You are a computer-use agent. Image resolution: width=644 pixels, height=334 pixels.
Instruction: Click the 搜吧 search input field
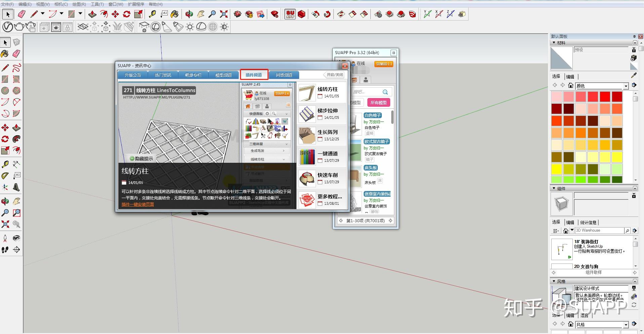(366, 91)
